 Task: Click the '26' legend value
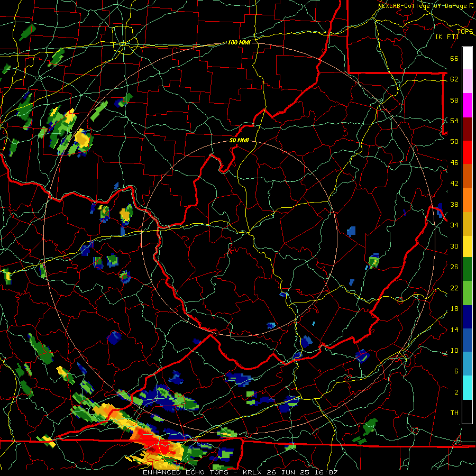coord(454,267)
